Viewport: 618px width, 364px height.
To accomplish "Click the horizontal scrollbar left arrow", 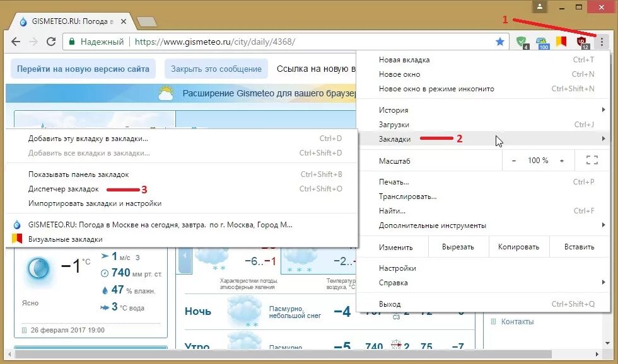I will pyautogui.click(x=9, y=354).
